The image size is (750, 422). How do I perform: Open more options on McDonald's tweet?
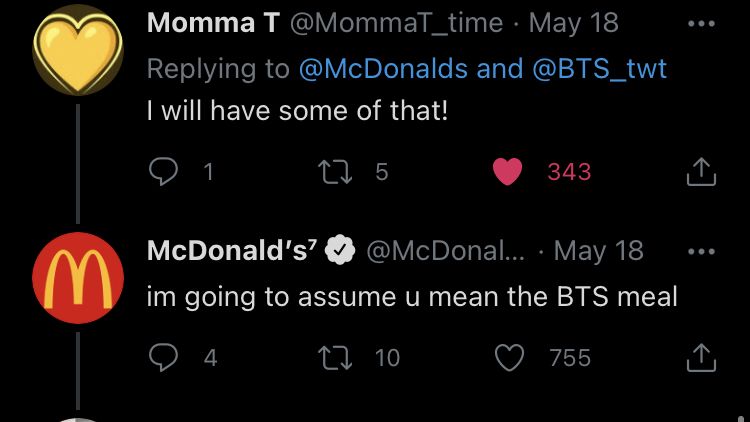pos(701,251)
